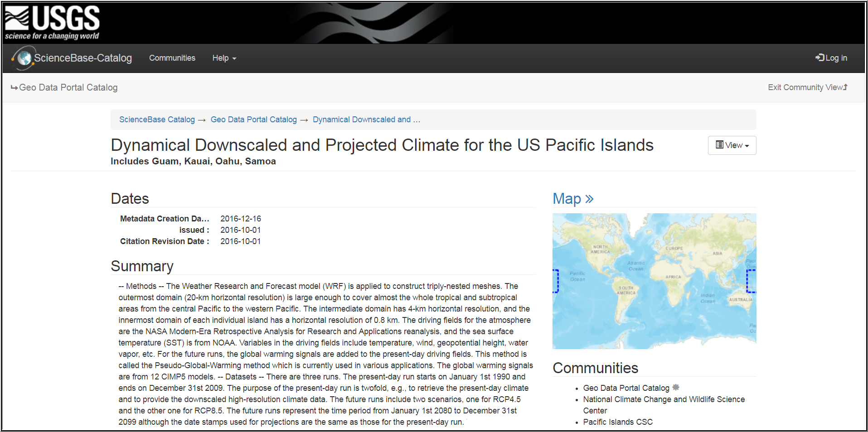This screenshot has width=868, height=432.
Task: Expand the Map section via the double chevron
Action: (589, 198)
